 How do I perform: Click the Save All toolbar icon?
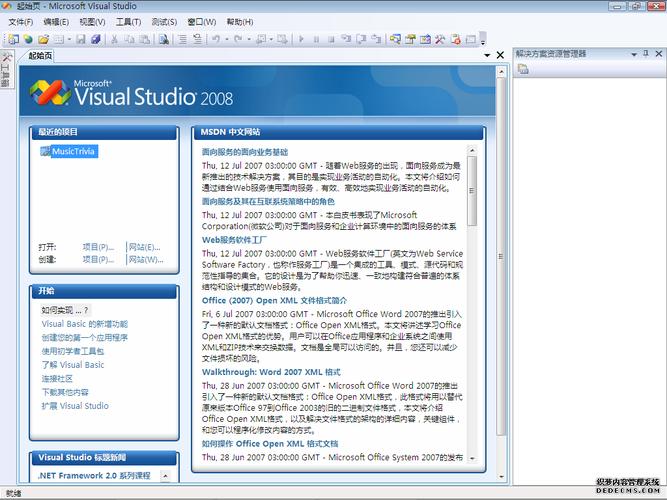click(96, 39)
